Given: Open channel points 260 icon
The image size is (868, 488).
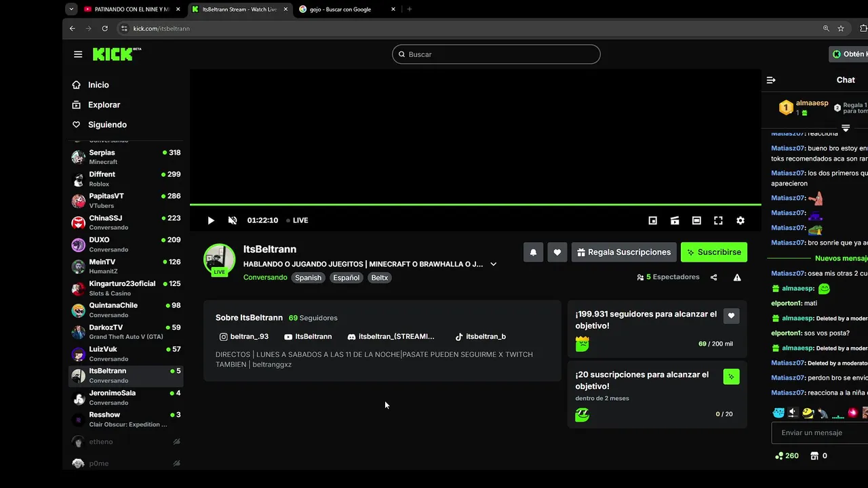Looking at the screenshot, I should pos(787,456).
